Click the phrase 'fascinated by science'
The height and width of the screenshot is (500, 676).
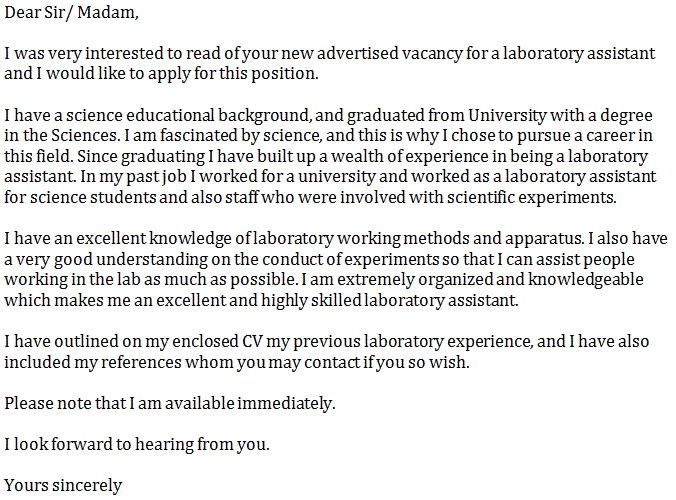(241, 136)
